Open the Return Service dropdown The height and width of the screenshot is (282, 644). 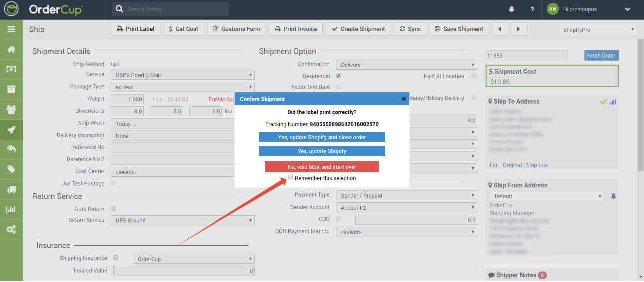tap(183, 220)
